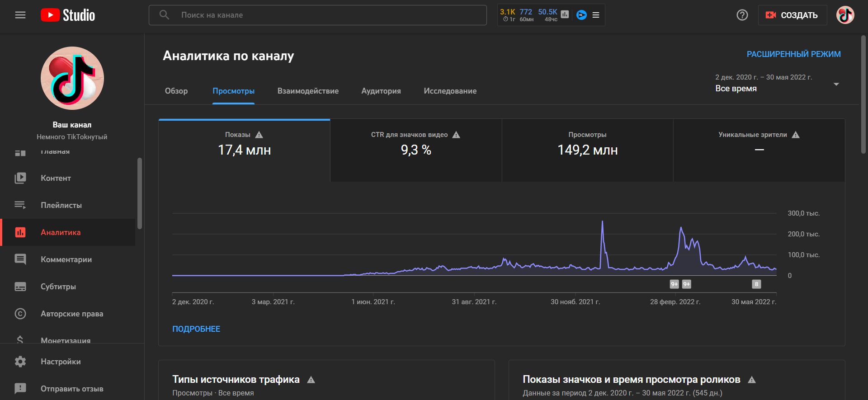Click the СОЗДАТЬ button
This screenshot has width=868, height=400.
click(792, 15)
